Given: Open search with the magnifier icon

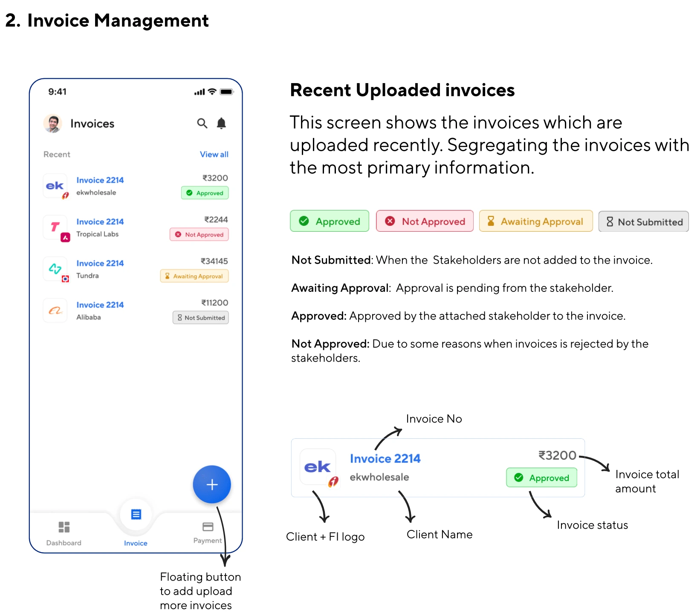Looking at the screenshot, I should point(202,124).
